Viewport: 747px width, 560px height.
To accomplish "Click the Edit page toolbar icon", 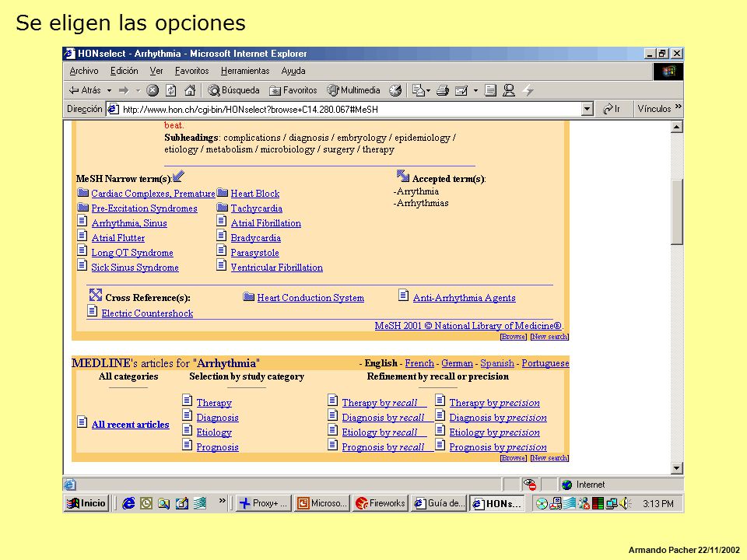I will point(461,90).
